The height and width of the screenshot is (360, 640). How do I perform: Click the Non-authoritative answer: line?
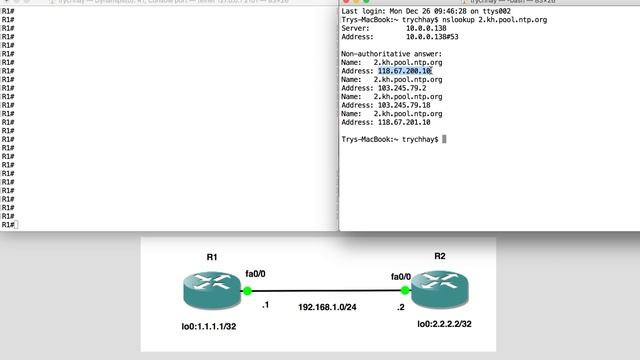point(392,54)
